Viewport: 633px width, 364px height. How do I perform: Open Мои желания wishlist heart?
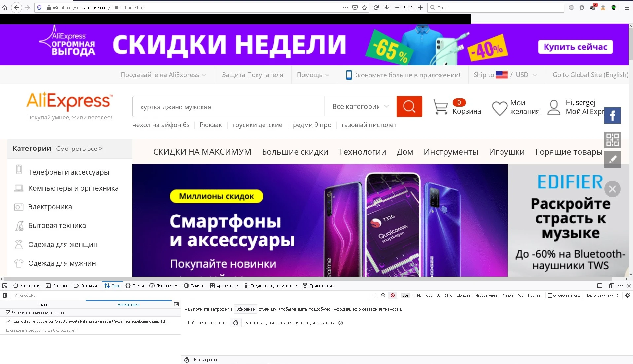pos(500,108)
